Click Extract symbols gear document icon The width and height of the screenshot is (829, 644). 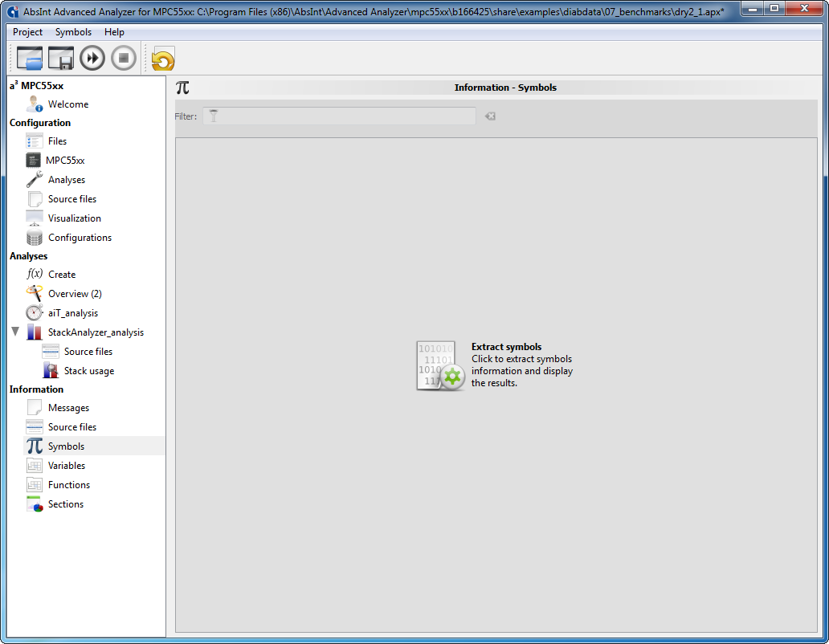click(440, 365)
